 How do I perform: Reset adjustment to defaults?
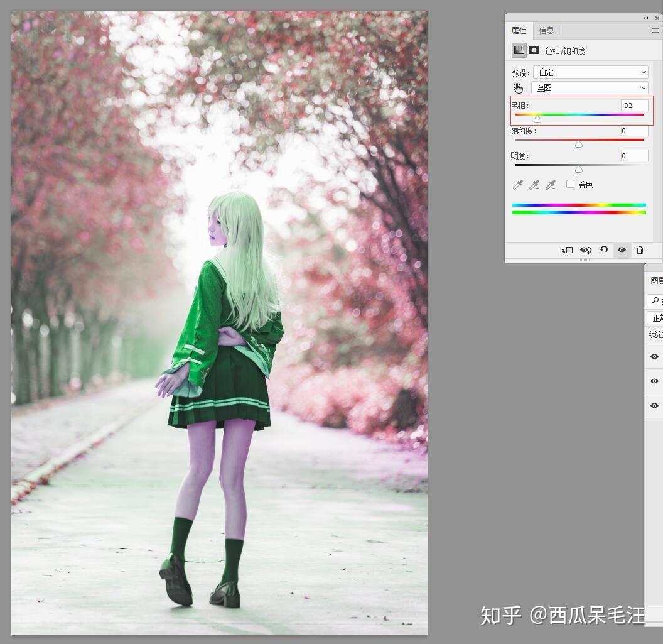(604, 249)
